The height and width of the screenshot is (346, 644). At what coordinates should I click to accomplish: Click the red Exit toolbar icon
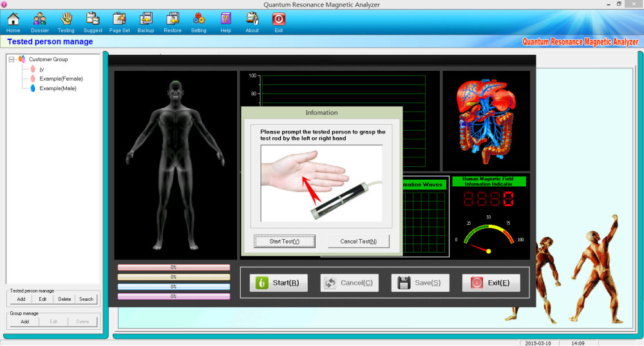279,20
